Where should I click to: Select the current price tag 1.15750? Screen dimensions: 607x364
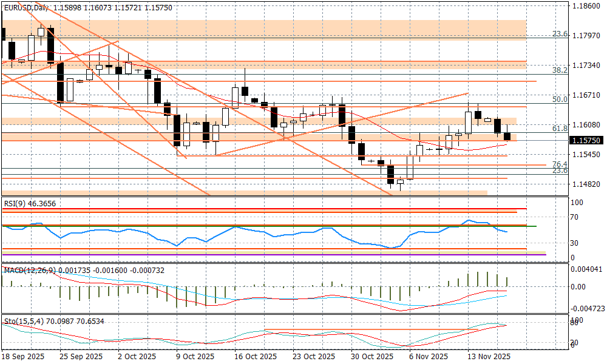[x=587, y=140]
